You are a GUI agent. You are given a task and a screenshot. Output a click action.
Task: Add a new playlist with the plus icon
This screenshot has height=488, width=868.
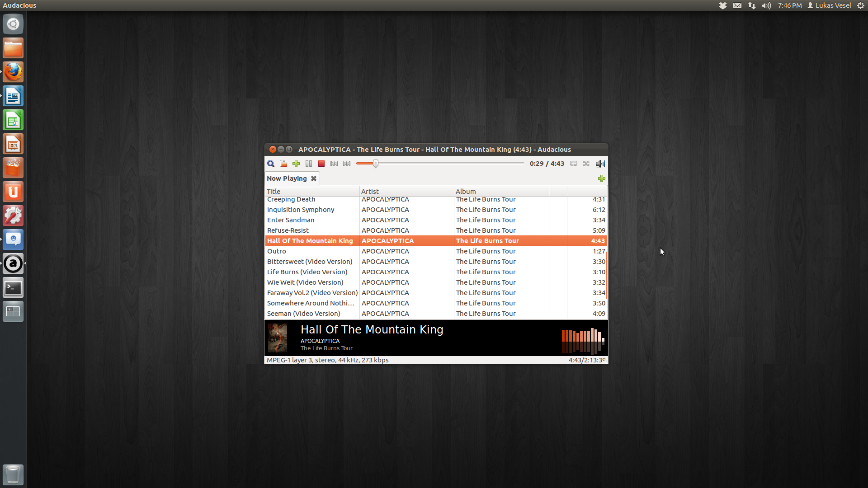[602, 178]
